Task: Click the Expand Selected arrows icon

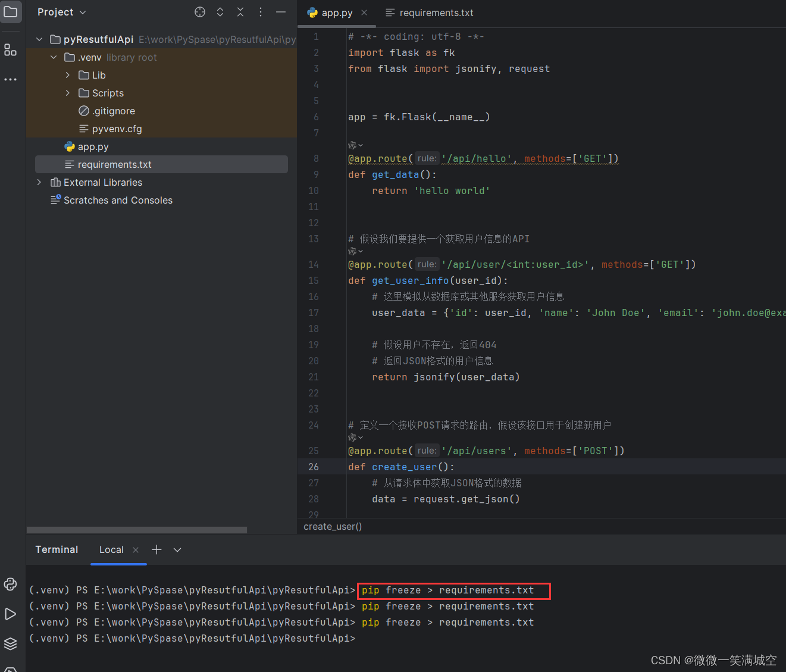Action: 220,12
